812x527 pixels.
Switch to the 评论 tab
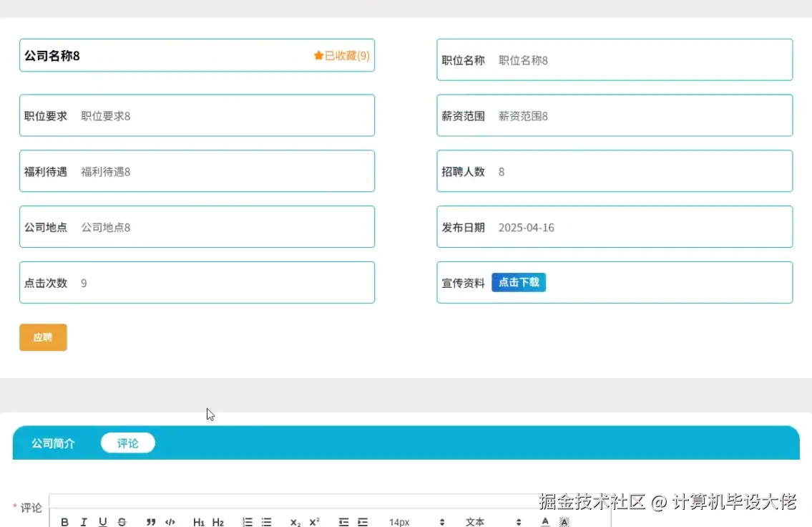[x=127, y=443]
